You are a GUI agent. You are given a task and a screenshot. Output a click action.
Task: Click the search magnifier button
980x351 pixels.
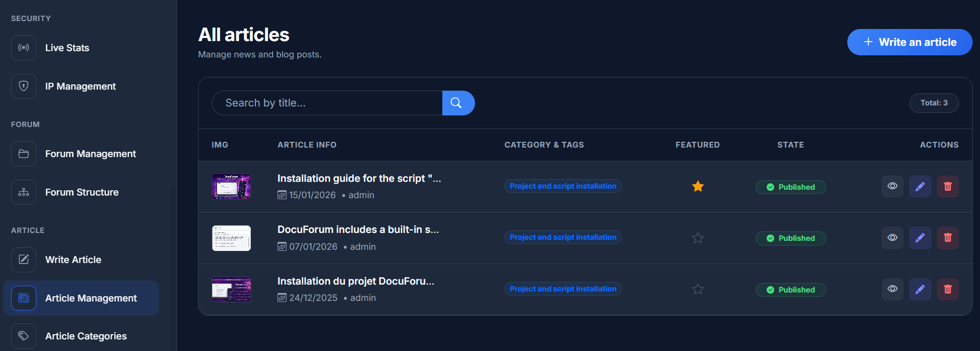(x=457, y=103)
